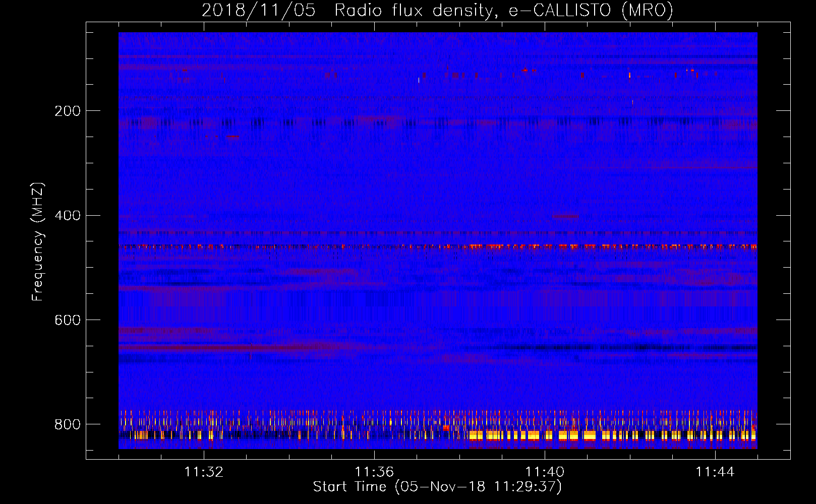
Task: Click the 11:44 time tick label
Action: [715, 472]
